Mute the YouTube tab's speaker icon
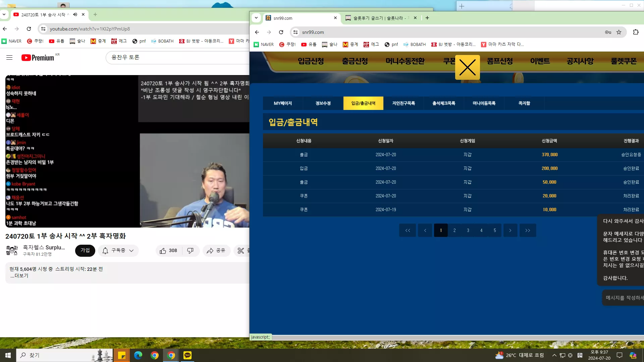This screenshot has width=644, height=362. click(75, 14)
